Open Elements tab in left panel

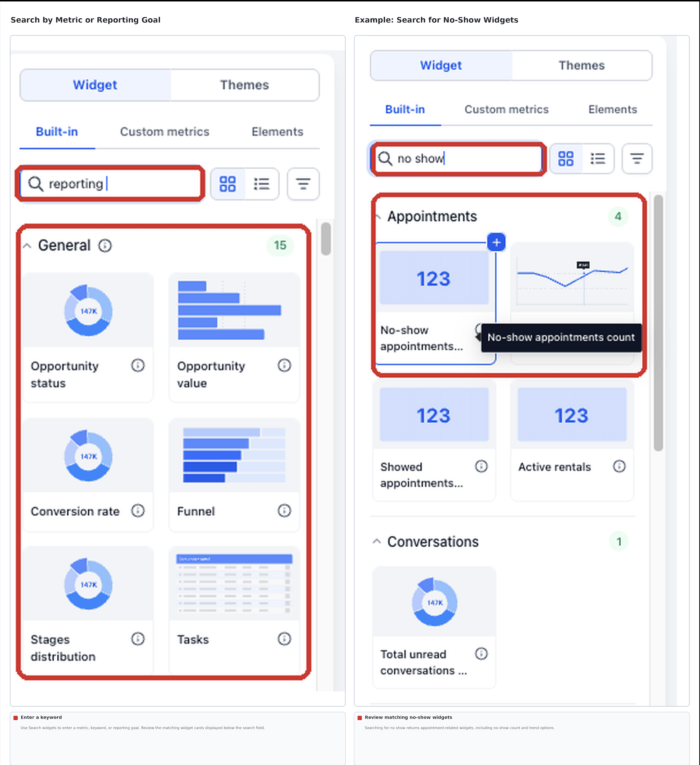(x=277, y=132)
